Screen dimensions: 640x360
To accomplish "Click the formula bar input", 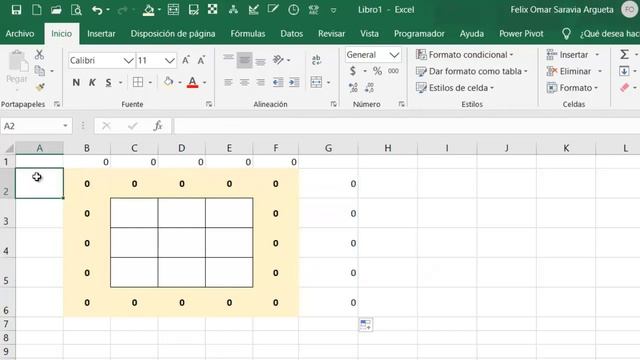I will [x=407, y=126].
